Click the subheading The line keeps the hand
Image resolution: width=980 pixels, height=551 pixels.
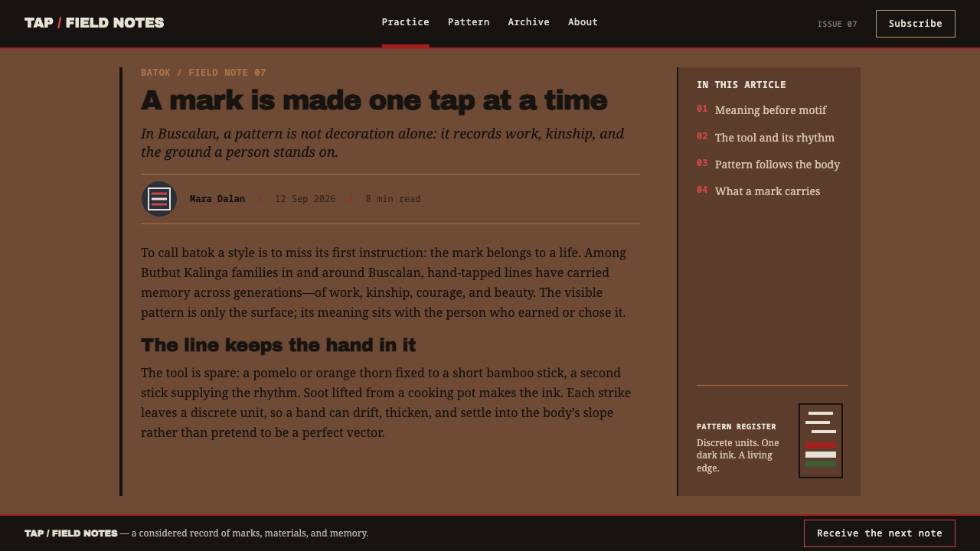tap(279, 345)
